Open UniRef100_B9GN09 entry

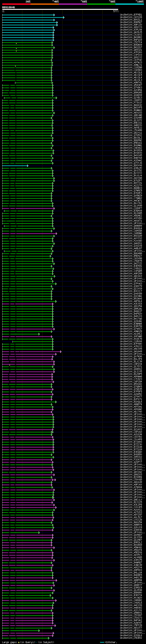click(131, 45)
